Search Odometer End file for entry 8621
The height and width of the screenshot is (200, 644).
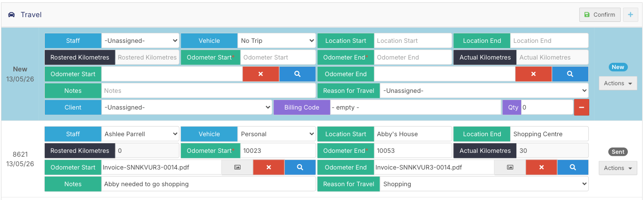[573, 168]
